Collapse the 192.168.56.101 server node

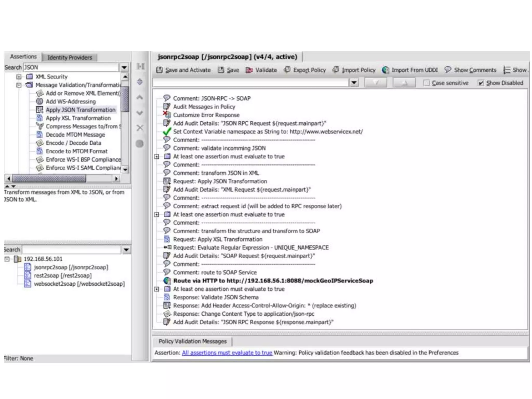7,259
